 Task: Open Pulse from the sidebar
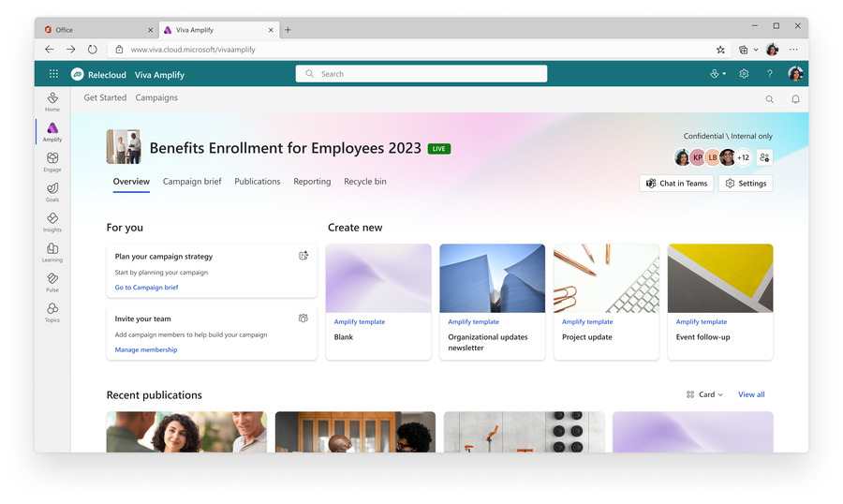(52, 282)
